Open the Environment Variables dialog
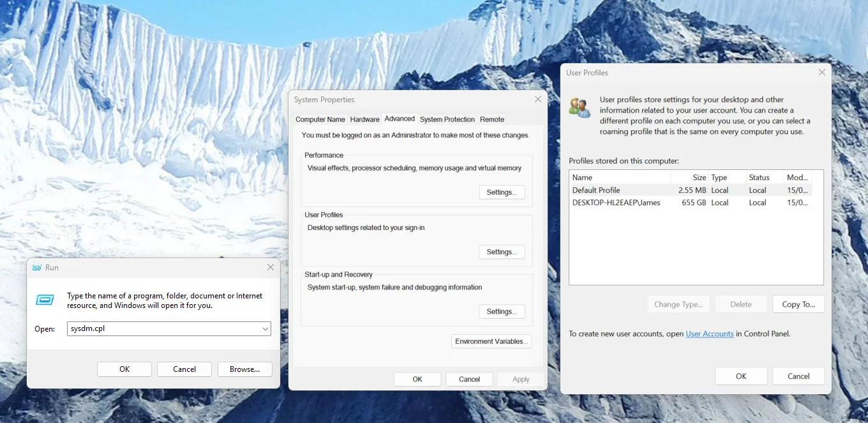Image resolution: width=868 pixels, height=423 pixels. 491,341
